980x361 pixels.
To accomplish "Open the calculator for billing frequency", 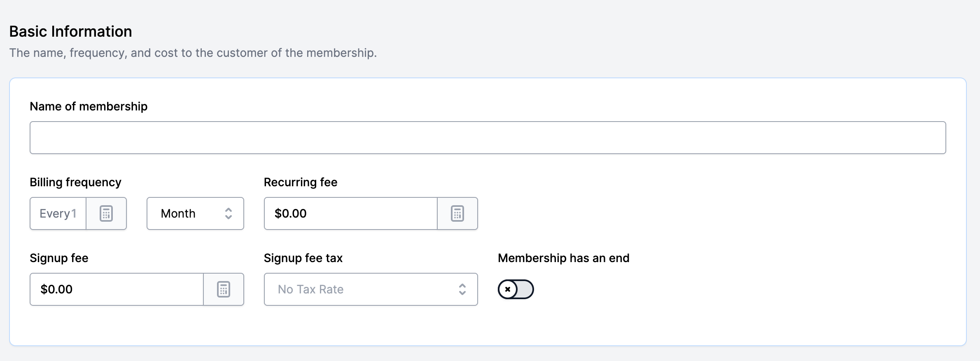I will (x=106, y=213).
